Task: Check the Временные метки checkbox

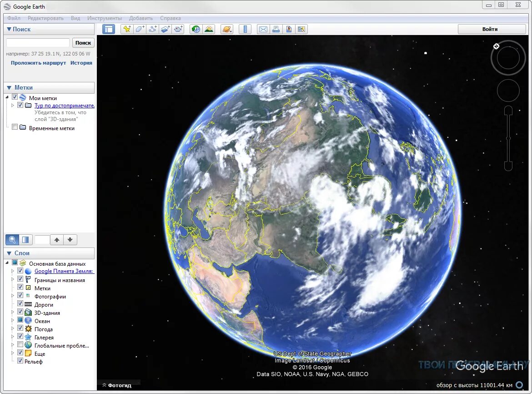Action: pos(15,127)
